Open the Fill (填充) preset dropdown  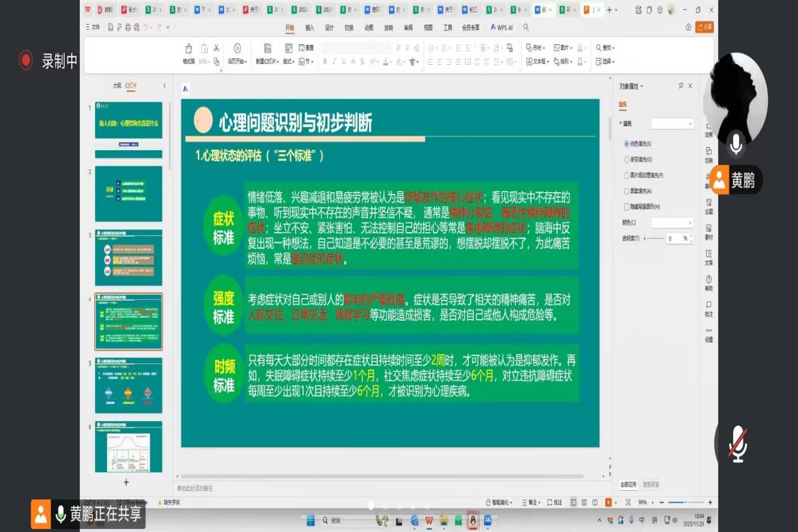click(x=672, y=124)
